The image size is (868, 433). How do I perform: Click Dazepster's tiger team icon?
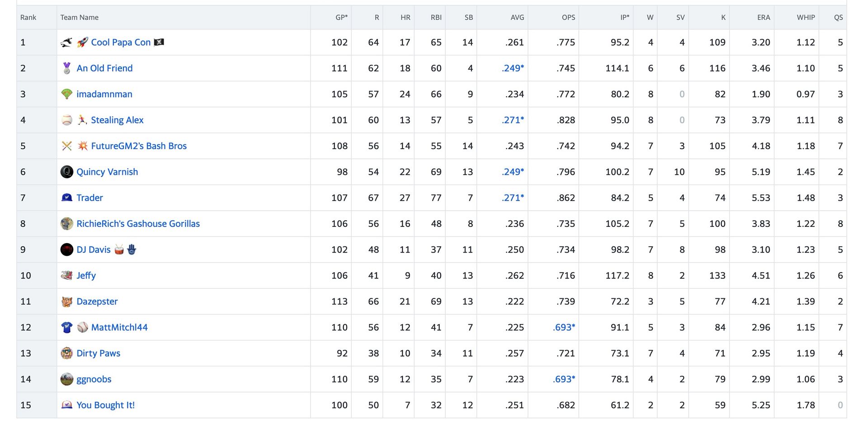coord(67,301)
